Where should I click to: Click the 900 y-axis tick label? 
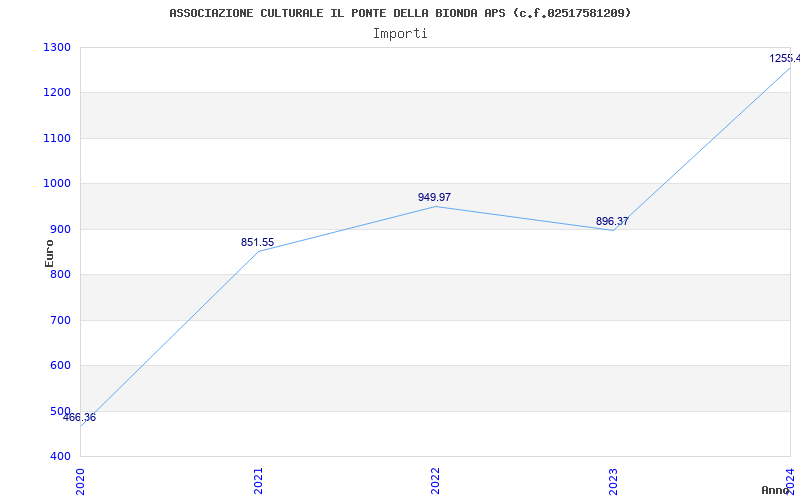click(x=60, y=230)
